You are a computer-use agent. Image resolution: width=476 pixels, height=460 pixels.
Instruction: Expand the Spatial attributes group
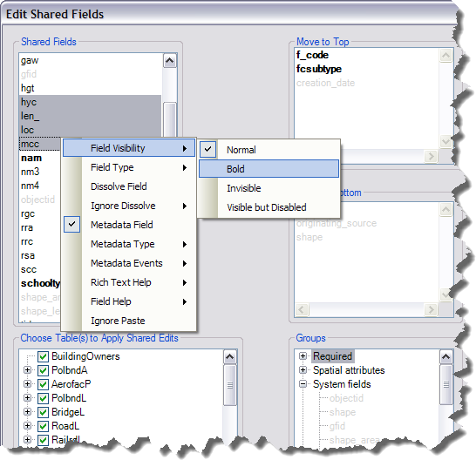coord(303,369)
